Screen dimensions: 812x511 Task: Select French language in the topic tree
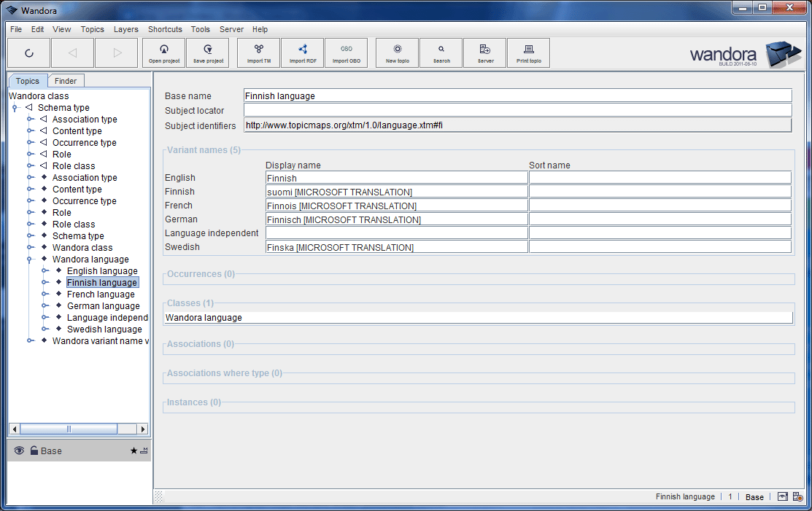pos(102,294)
